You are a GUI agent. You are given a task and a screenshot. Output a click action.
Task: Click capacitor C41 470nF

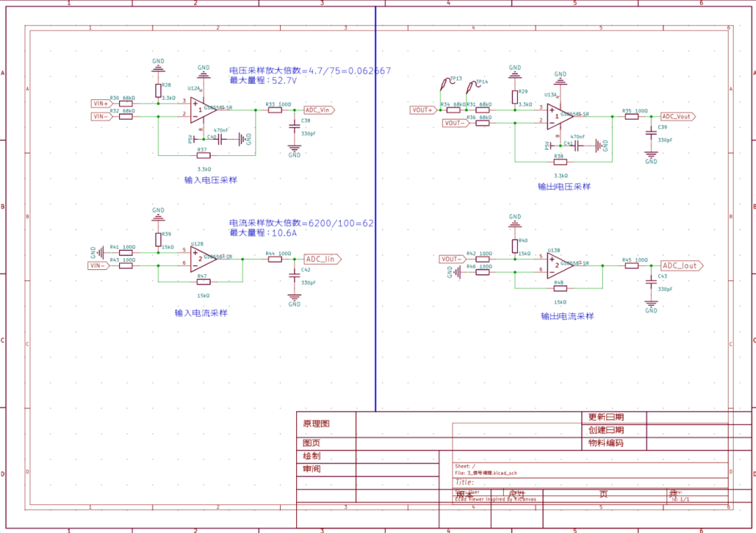coord(577,145)
